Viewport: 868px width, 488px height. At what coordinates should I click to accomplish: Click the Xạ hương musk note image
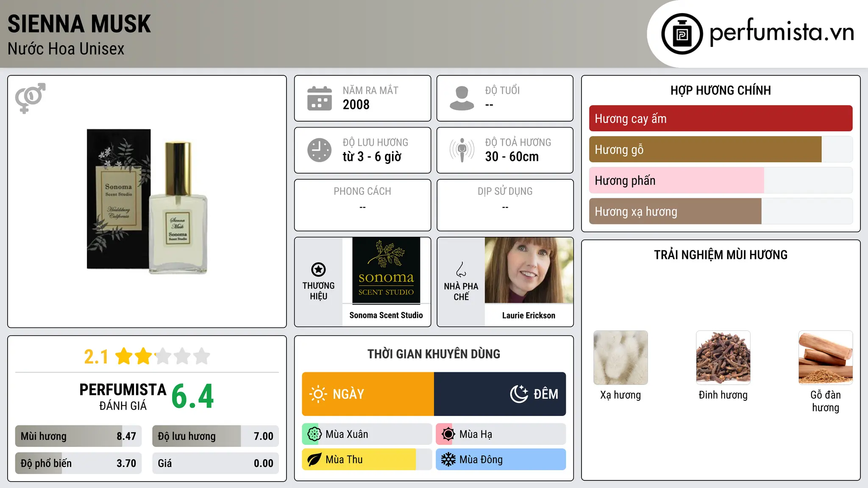coord(620,358)
